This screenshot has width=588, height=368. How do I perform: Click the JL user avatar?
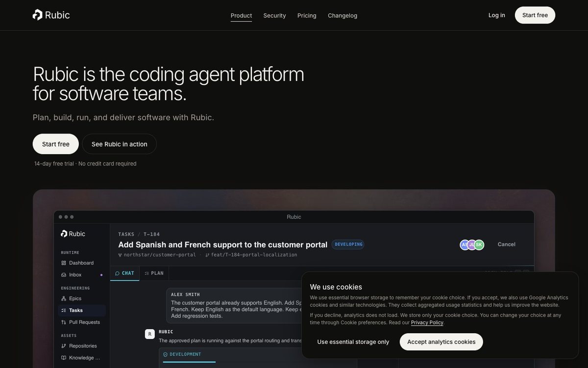(471, 244)
